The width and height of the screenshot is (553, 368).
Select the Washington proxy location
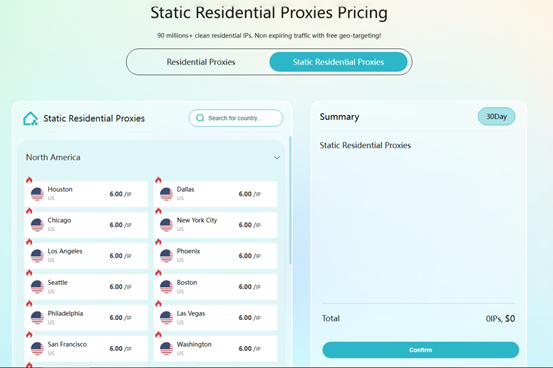215,349
